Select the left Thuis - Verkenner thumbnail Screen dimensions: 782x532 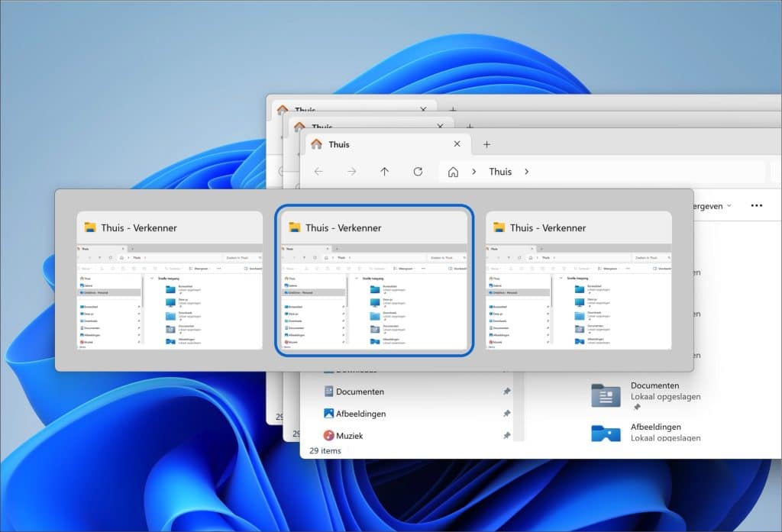(x=170, y=280)
